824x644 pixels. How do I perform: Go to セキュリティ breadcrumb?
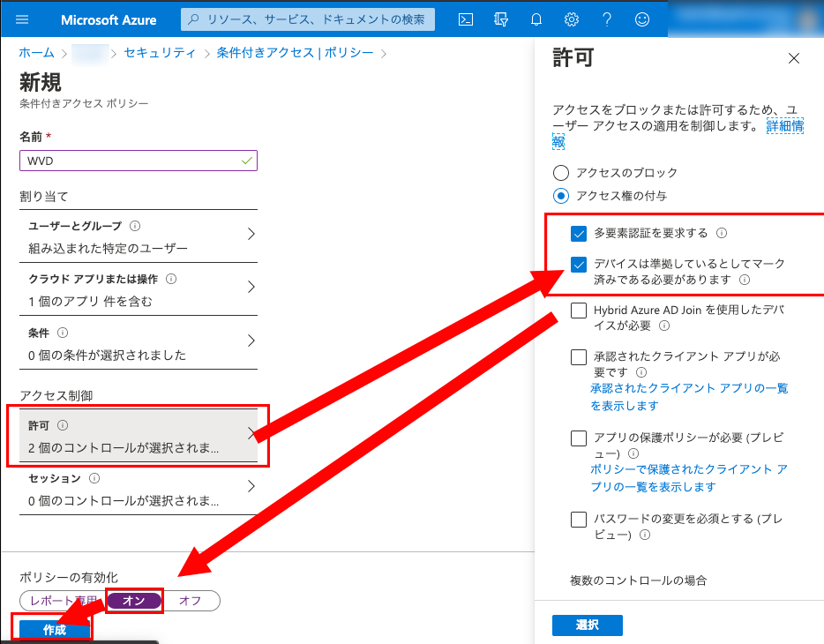coord(160,53)
